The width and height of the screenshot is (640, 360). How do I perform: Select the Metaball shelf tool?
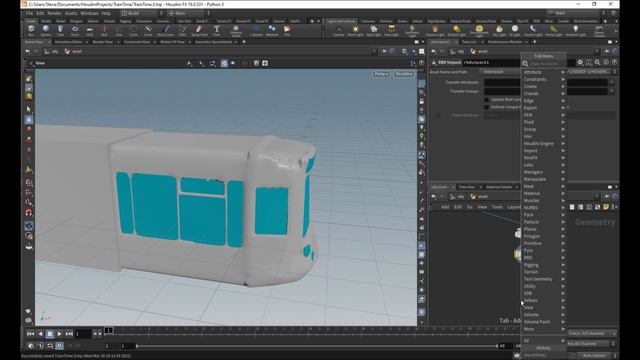[x=272, y=31]
